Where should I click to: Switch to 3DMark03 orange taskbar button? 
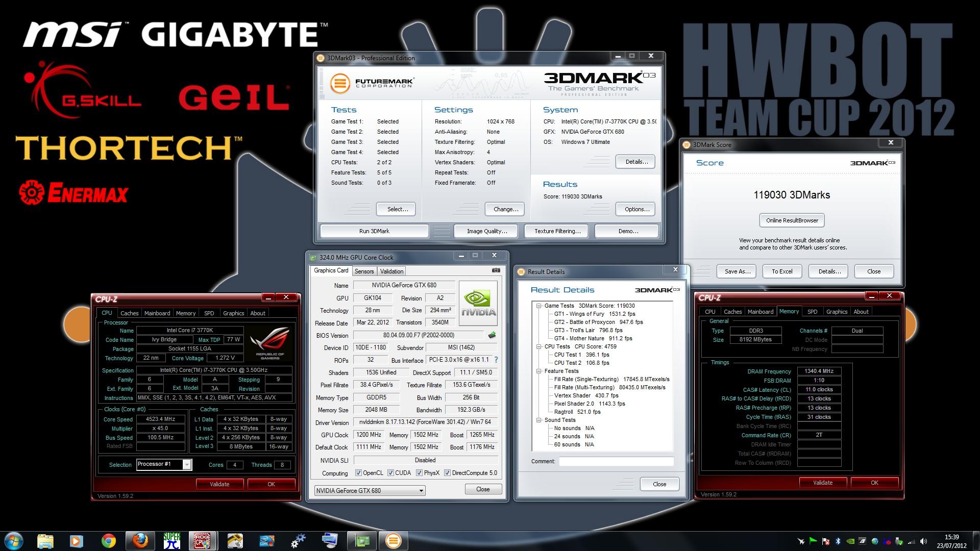click(394, 541)
